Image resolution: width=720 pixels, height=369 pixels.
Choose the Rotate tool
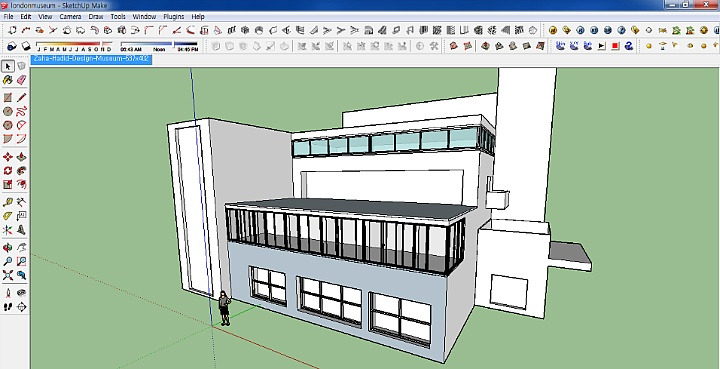8,171
